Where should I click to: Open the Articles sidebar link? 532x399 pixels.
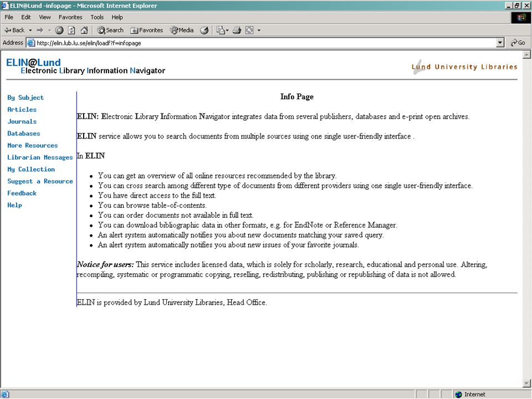click(x=22, y=110)
